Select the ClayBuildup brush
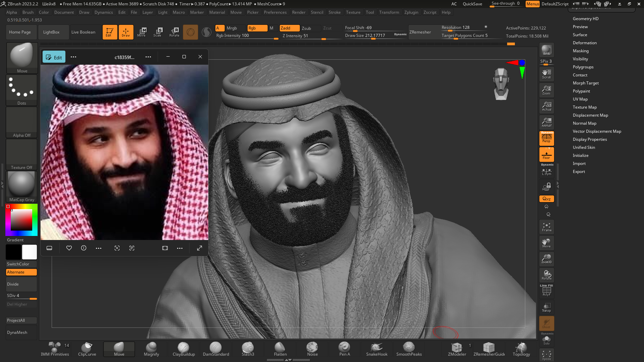Viewport: 644px width, 362px height. tap(183, 349)
